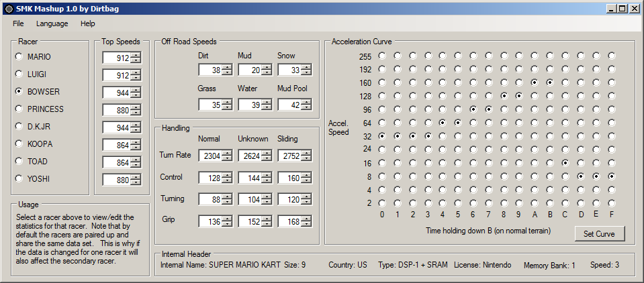Click the Set Curve button
The image size is (644, 283).
[x=599, y=234]
